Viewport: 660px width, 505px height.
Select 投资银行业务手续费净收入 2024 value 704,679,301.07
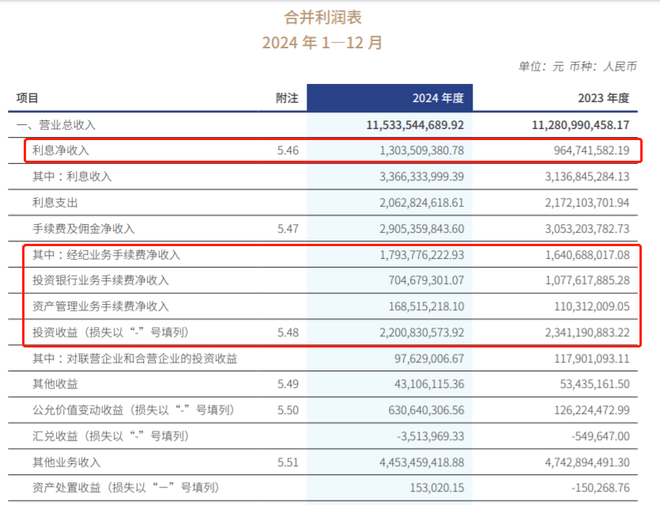426,280
